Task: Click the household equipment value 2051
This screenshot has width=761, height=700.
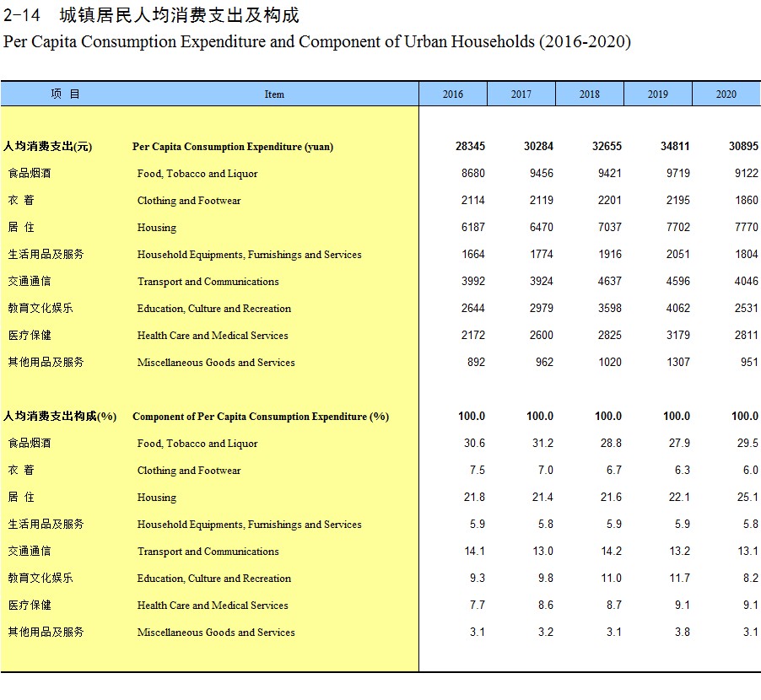Action: coord(678,254)
